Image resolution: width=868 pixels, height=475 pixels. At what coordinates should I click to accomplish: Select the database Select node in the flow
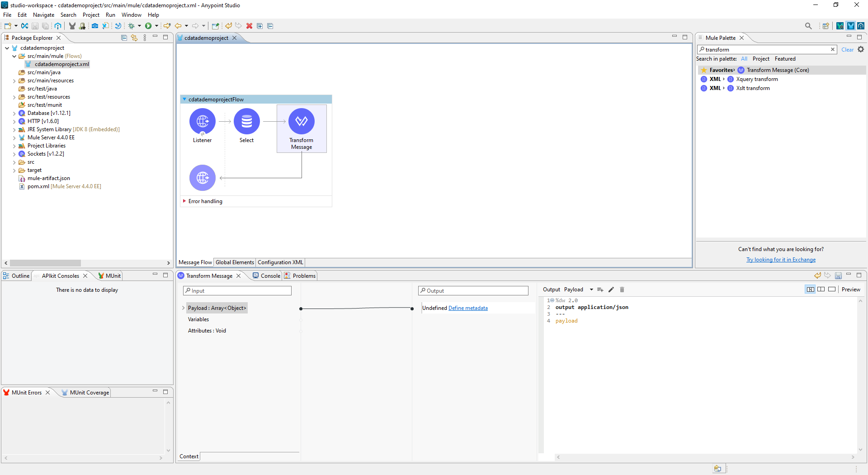(246, 121)
